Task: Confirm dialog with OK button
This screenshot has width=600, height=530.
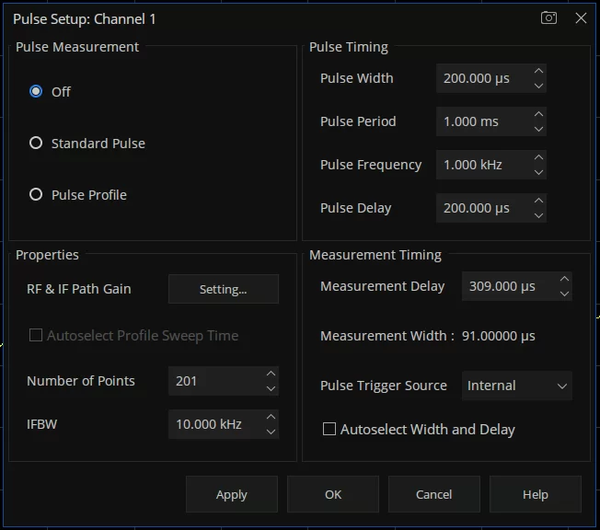Action: coord(333,494)
